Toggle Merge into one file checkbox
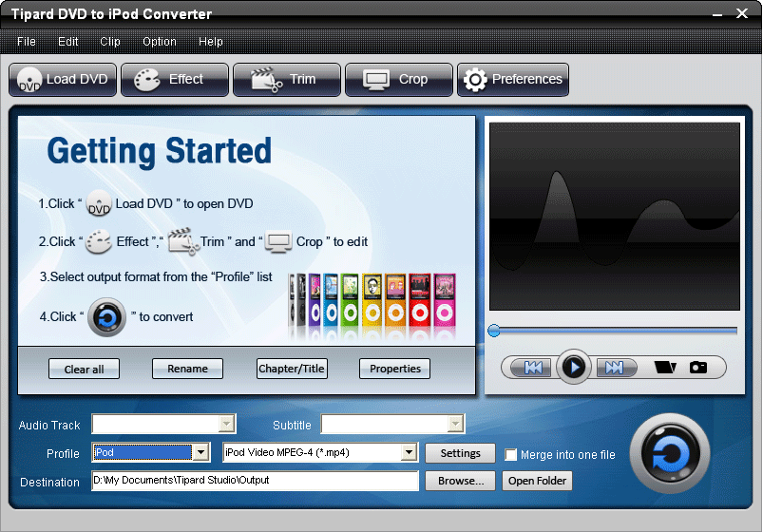This screenshot has width=763, height=532. tap(510, 455)
